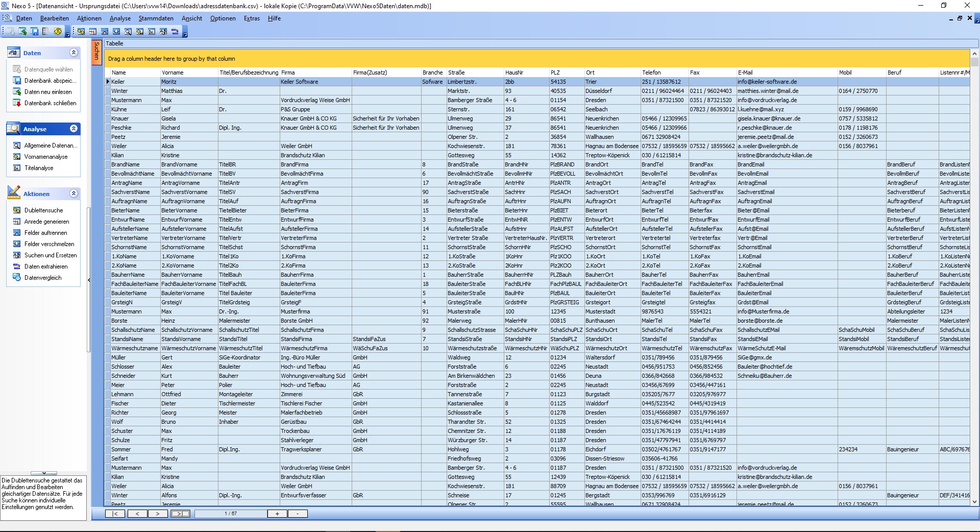Click the extract data toolbar icon

[175, 32]
